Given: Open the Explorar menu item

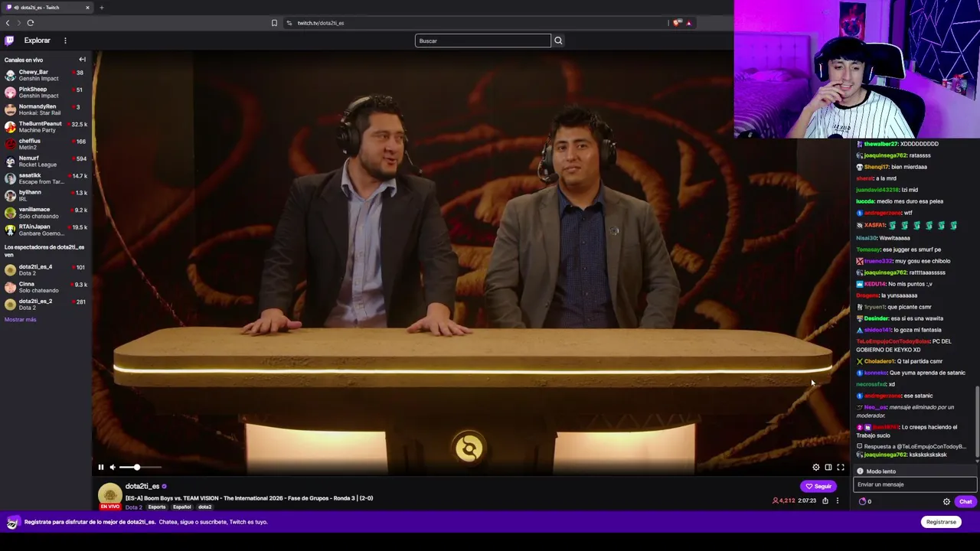Looking at the screenshot, I should pos(37,41).
